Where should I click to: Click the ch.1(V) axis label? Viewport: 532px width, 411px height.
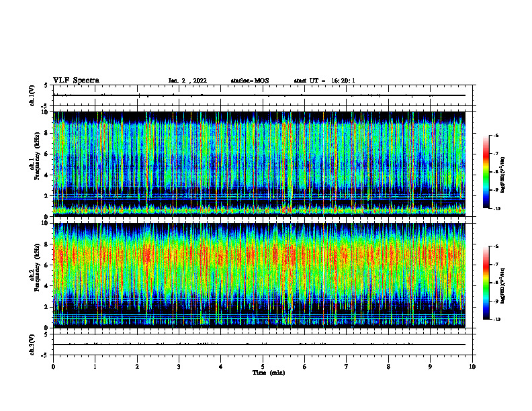click(x=32, y=95)
